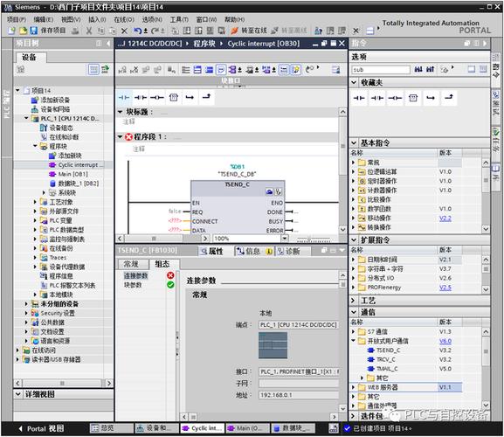Click V2.2 version link for move operations
This screenshot has height=437, width=504.
tap(445, 218)
